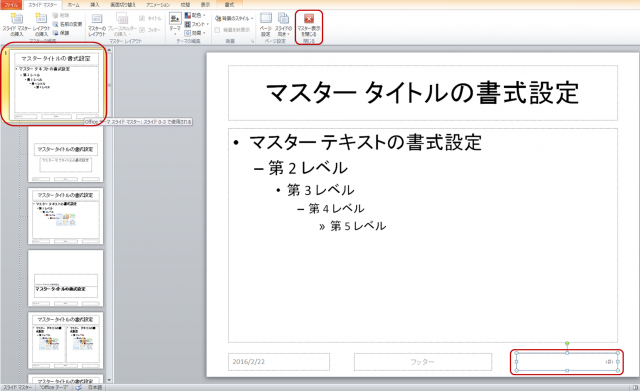Select the top slide master thumbnail
Image resolution: width=640 pixels, height=391 pixels.
tap(56, 86)
